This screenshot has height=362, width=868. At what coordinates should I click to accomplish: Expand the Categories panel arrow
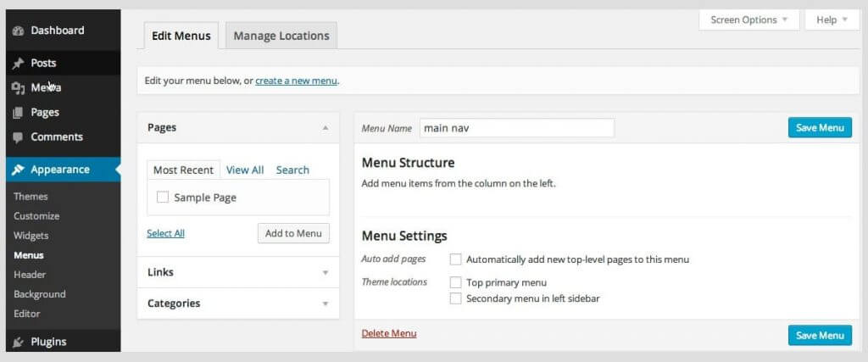pyautogui.click(x=325, y=304)
